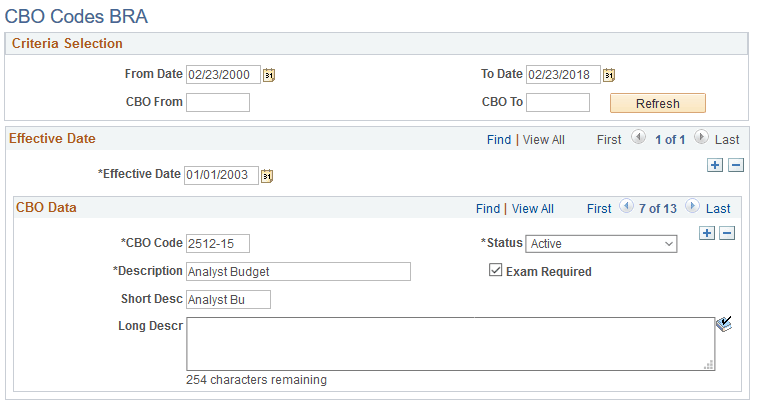Add a new CBO Data row
758x407 pixels.
click(707, 233)
